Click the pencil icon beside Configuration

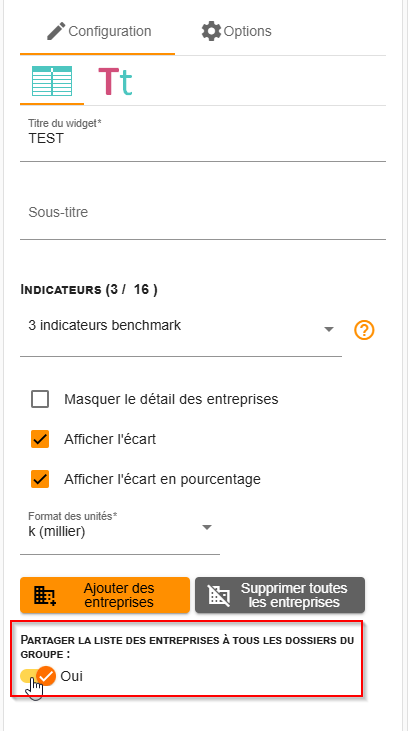pyautogui.click(x=56, y=31)
